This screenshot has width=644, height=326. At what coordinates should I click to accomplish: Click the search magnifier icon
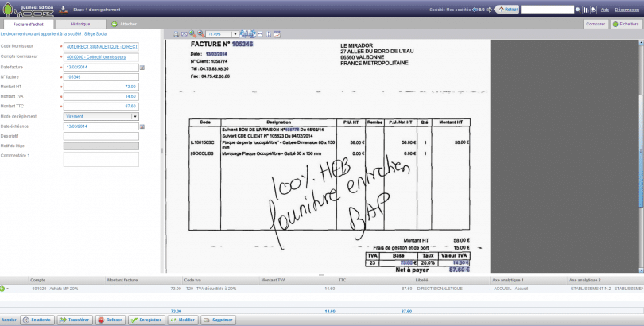(x=578, y=10)
